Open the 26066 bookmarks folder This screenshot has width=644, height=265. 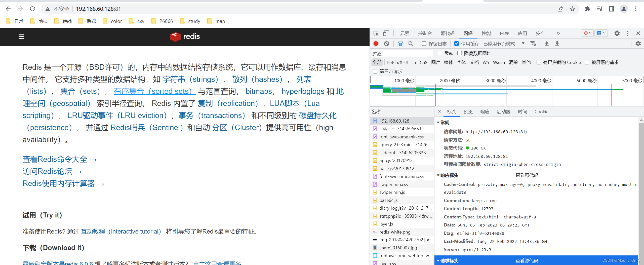coord(162,21)
